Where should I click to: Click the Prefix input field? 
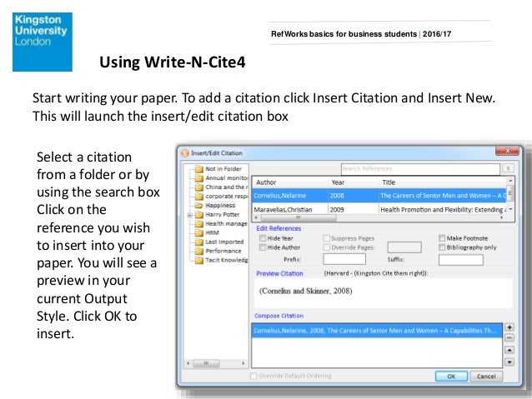click(x=344, y=259)
